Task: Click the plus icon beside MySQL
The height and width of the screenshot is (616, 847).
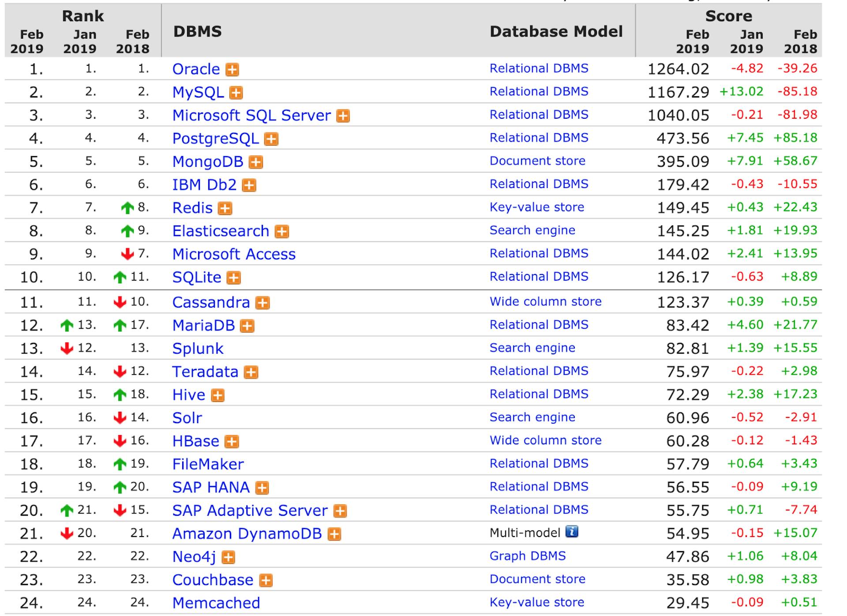Action: 236,93
